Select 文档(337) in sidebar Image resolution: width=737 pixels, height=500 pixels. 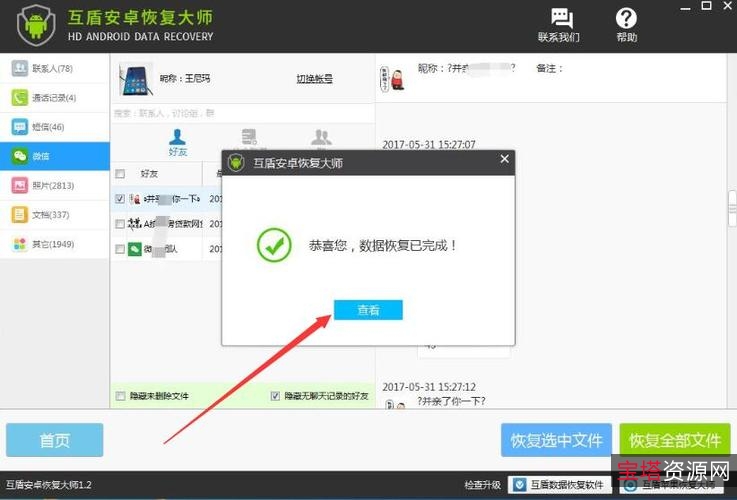[x=55, y=215]
